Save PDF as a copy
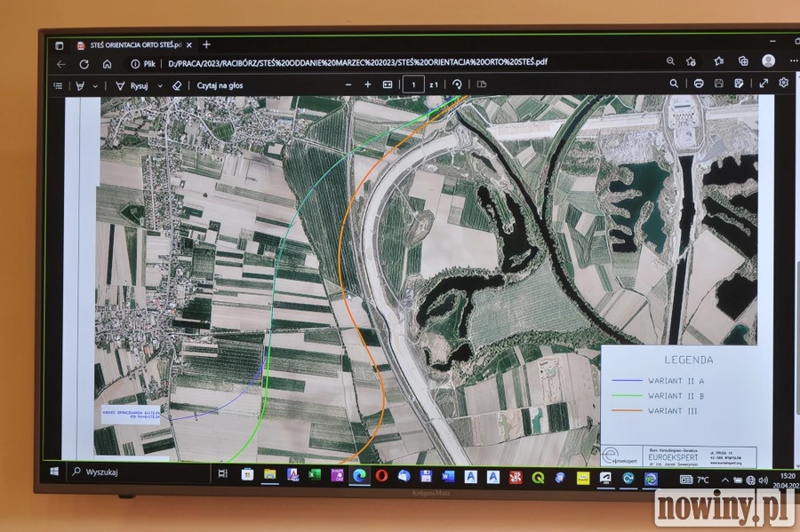Screen dimensions: 800x532 tap(739, 83)
